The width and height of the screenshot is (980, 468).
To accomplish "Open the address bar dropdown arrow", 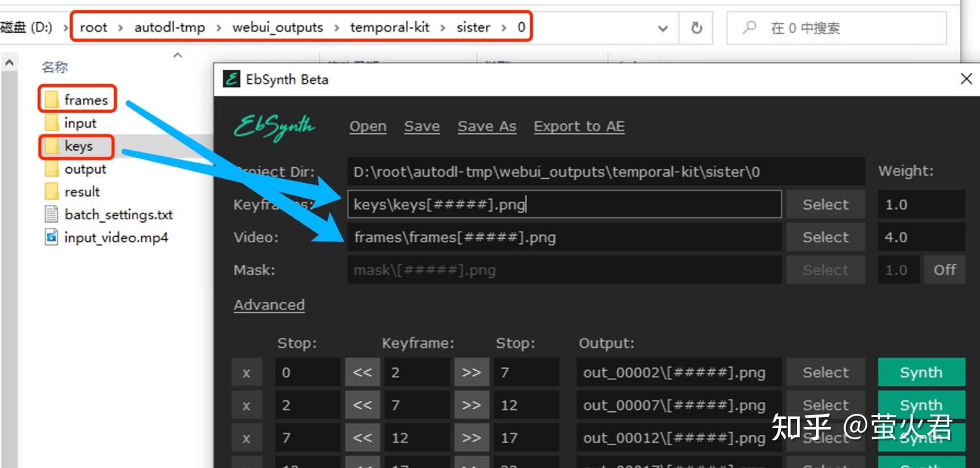I will point(662,28).
